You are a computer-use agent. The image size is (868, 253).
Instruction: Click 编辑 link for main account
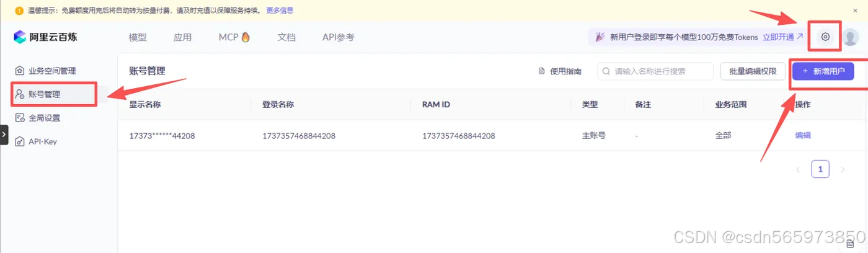[x=803, y=135]
